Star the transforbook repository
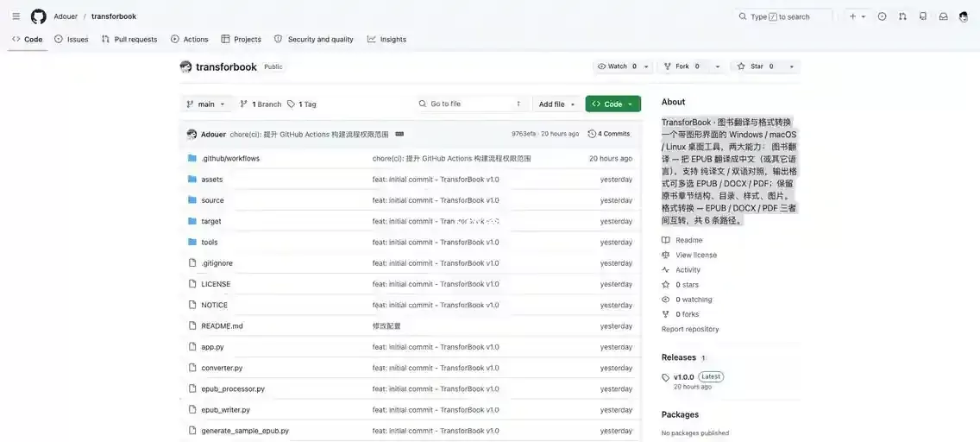The height and width of the screenshot is (442, 980). click(x=757, y=66)
